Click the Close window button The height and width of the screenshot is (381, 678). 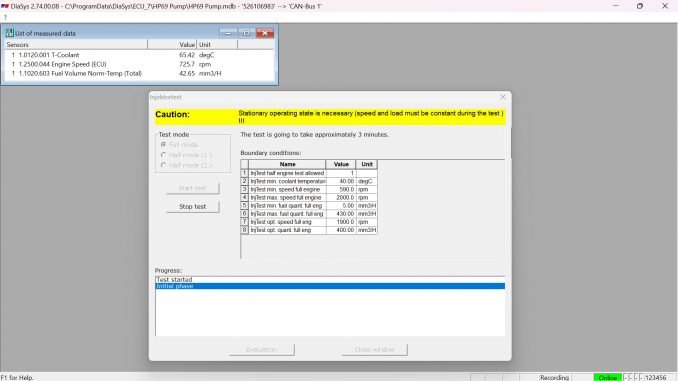click(x=374, y=349)
